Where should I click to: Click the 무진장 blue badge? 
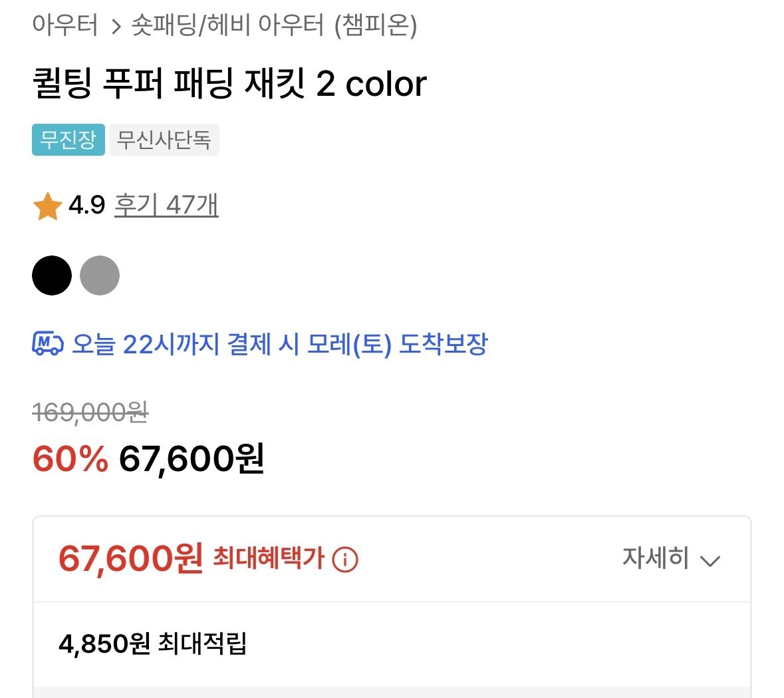pyautogui.click(x=68, y=140)
